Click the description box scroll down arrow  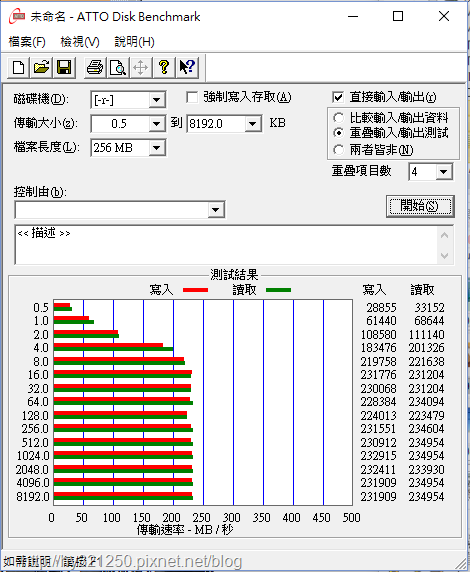pyautogui.click(x=444, y=255)
